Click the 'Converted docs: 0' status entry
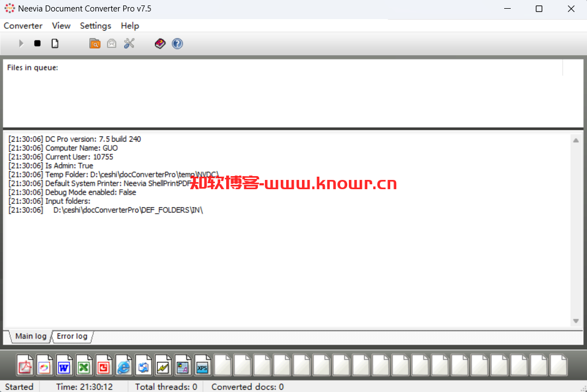 [247, 387]
